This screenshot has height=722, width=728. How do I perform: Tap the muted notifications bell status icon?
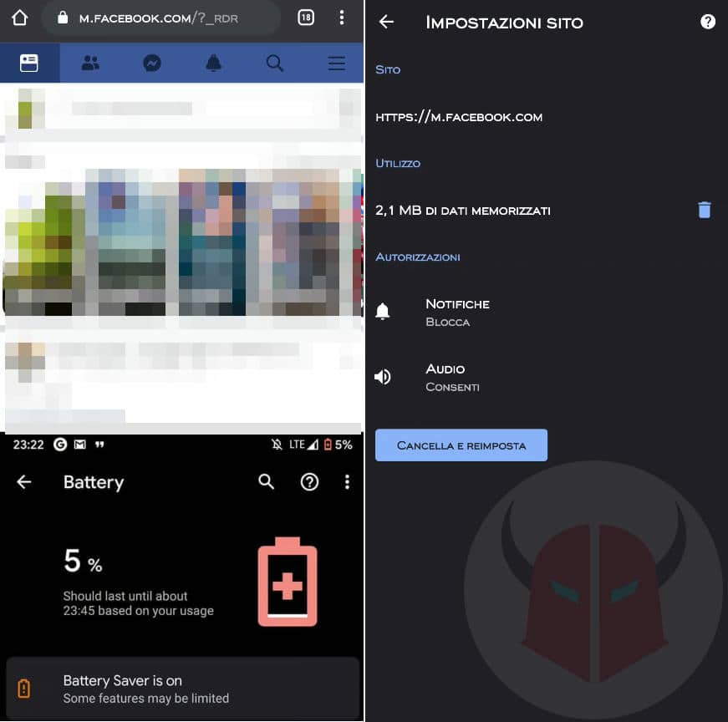(x=277, y=445)
